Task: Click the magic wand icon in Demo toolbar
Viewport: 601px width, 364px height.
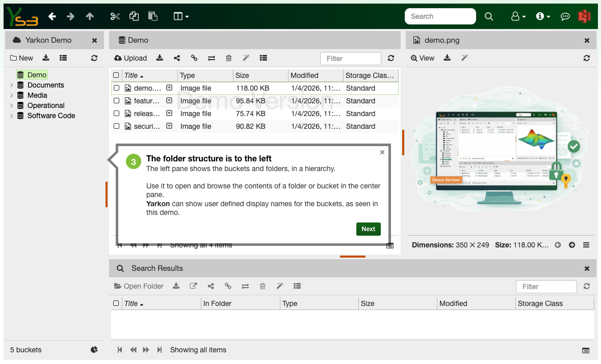Action: pos(246,58)
